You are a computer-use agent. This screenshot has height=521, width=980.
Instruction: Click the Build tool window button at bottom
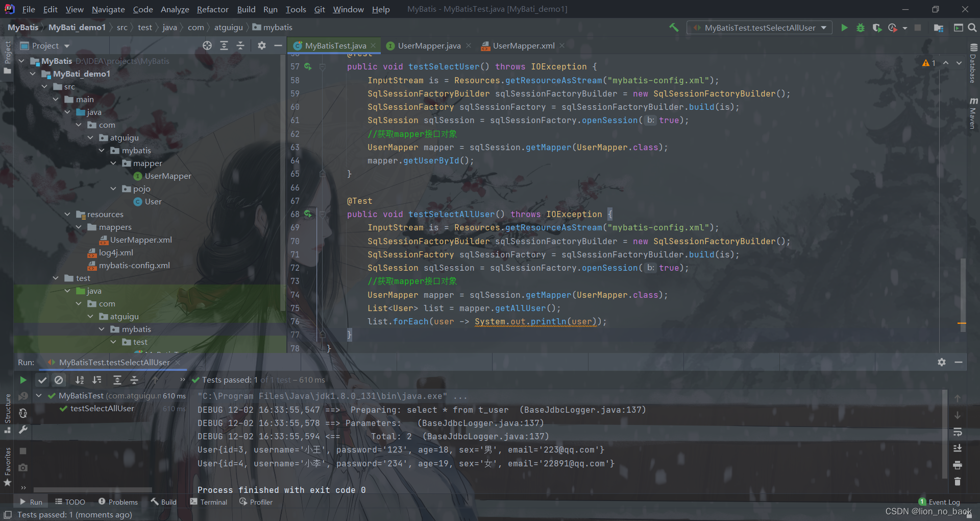(x=164, y=502)
